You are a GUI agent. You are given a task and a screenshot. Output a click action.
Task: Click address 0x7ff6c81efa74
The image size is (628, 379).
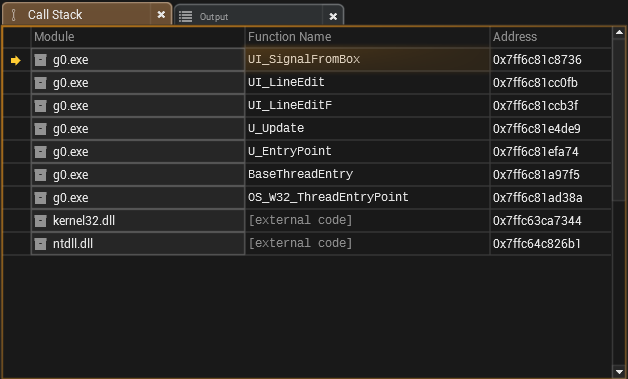coord(536,152)
